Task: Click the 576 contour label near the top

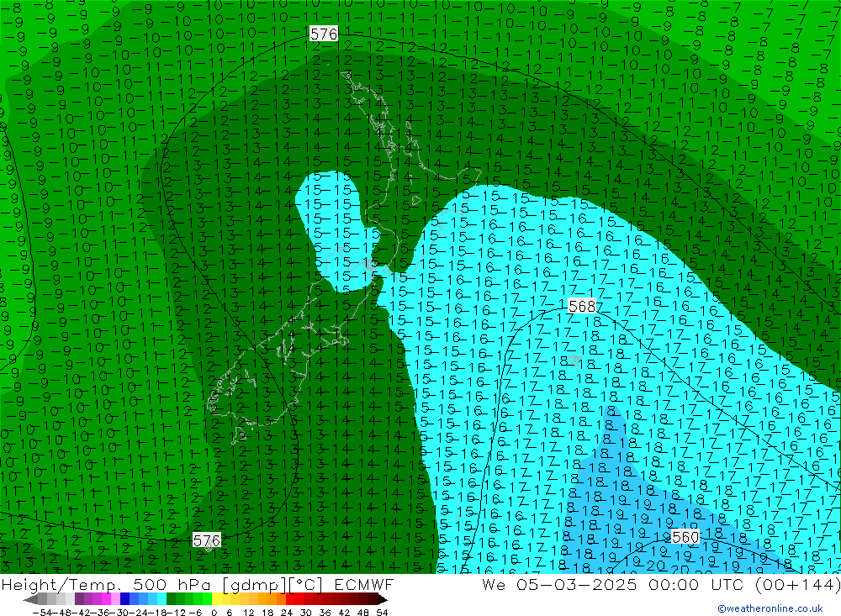Action: pyautogui.click(x=324, y=34)
